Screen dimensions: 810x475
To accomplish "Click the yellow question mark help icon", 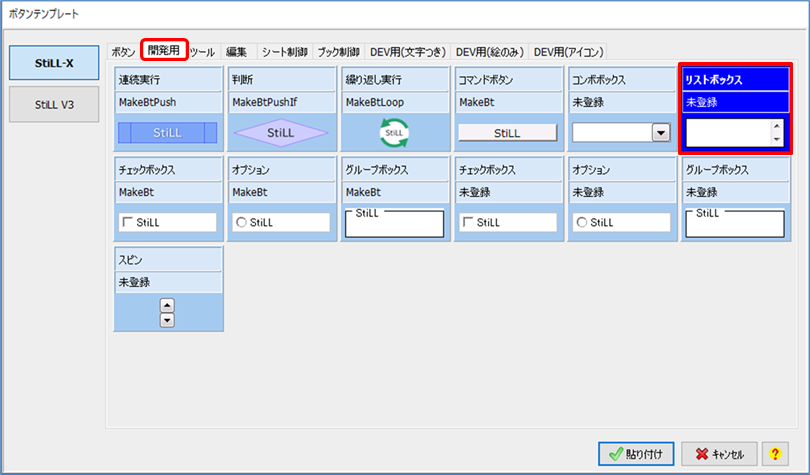I will click(773, 453).
